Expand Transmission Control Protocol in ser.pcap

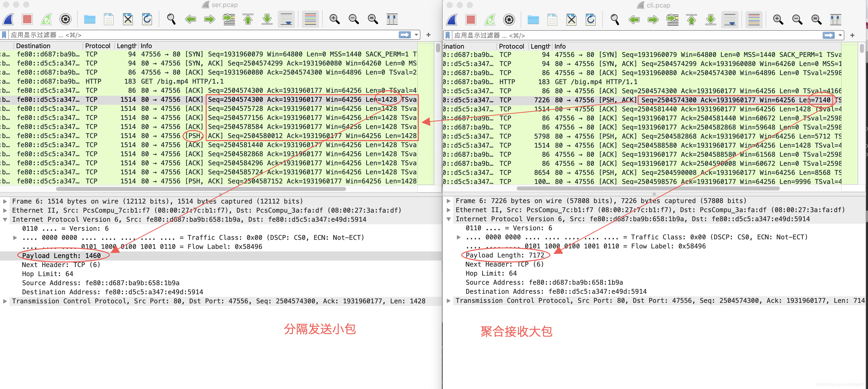pos(5,301)
